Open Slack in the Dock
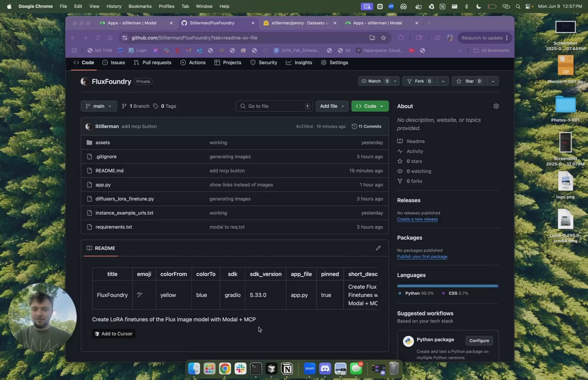Viewport: 588px width, 380px height. pos(240,368)
